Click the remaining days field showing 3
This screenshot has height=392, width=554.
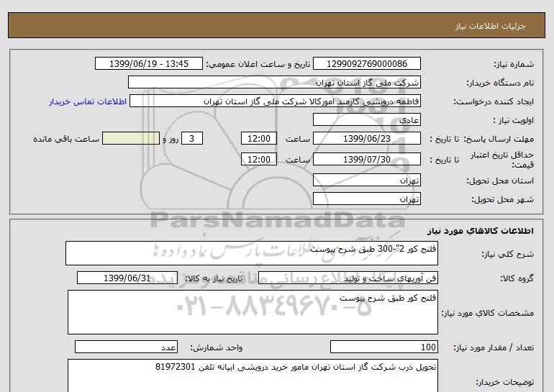click(192, 138)
